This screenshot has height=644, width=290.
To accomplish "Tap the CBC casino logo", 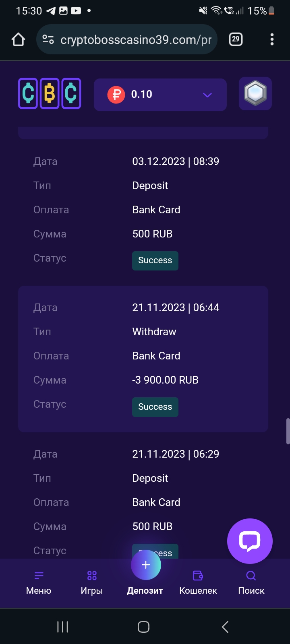I will click(50, 94).
